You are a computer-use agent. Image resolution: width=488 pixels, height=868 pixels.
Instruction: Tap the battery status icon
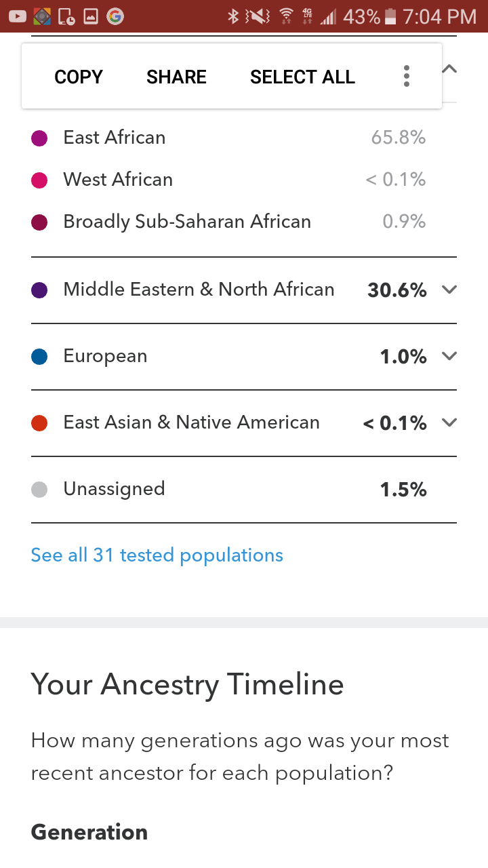[x=390, y=16]
